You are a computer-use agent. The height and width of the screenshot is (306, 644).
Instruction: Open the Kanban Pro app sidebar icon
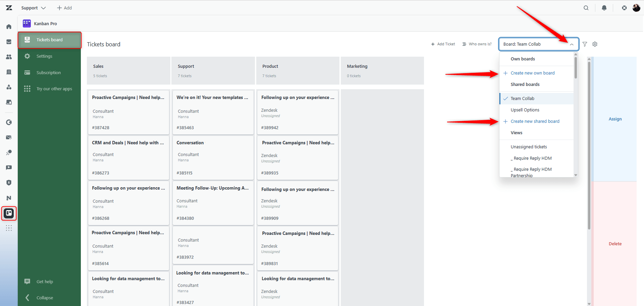coord(9,213)
